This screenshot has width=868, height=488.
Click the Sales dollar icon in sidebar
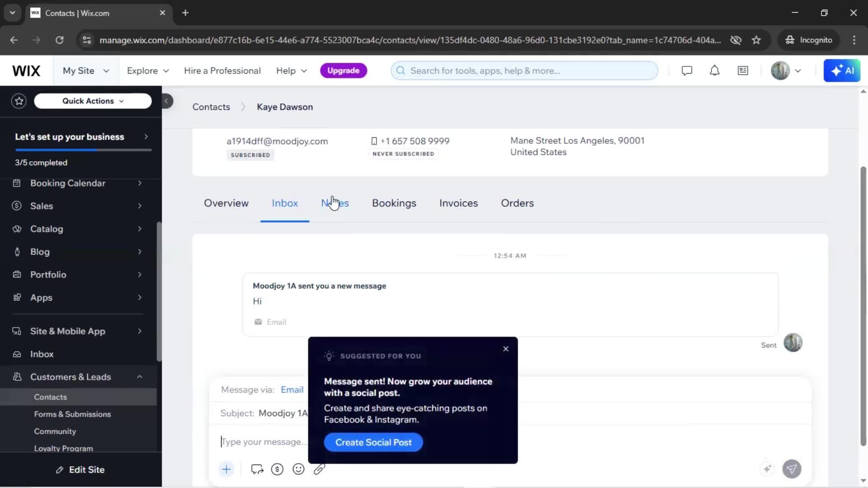[17, 206]
